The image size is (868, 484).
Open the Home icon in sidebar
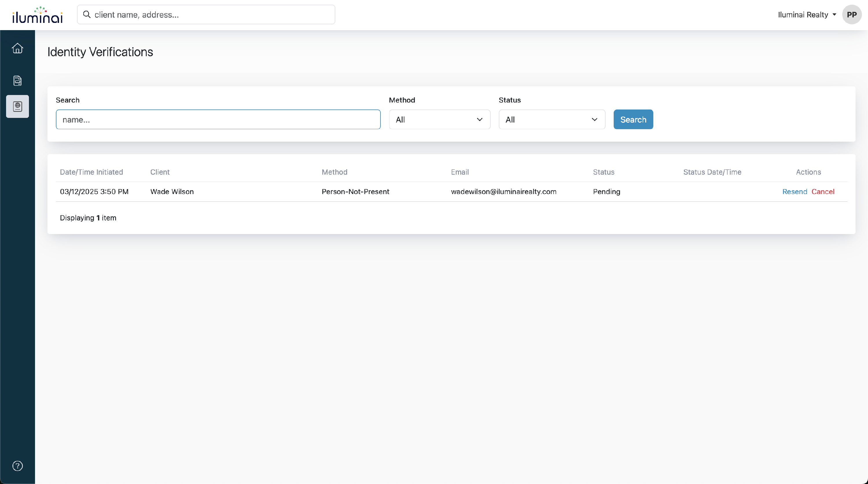(18, 48)
